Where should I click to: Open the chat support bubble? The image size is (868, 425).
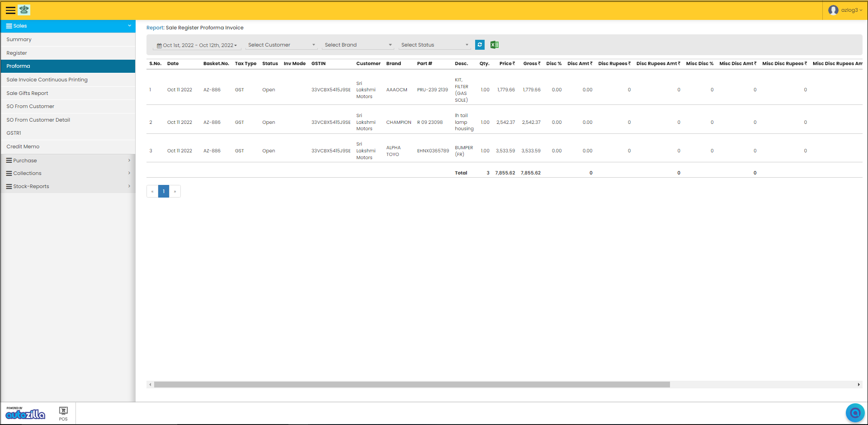click(855, 412)
